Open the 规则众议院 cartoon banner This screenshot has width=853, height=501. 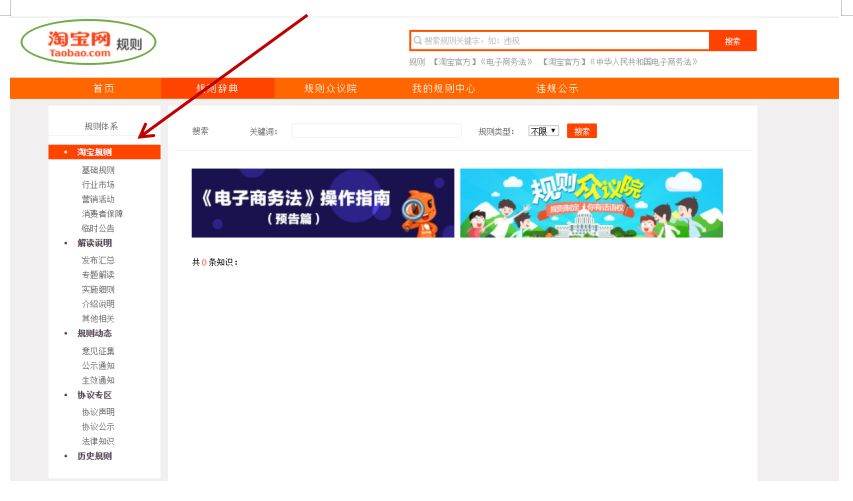pos(591,203)
